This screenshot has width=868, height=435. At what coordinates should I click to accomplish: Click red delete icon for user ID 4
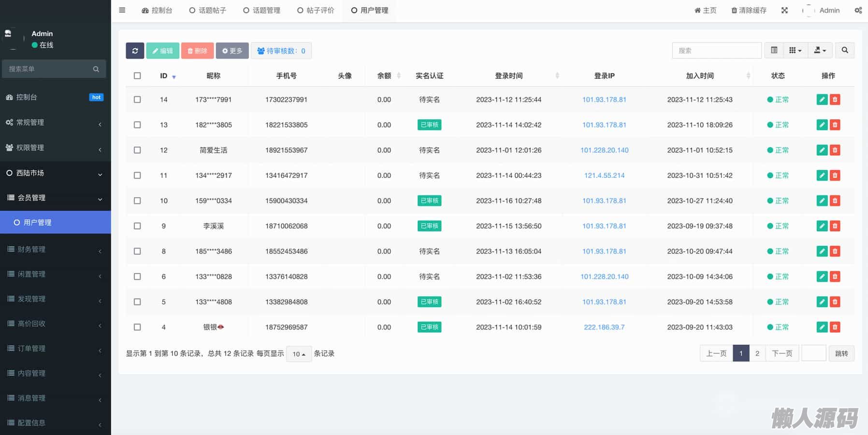[x=835, y=327]
